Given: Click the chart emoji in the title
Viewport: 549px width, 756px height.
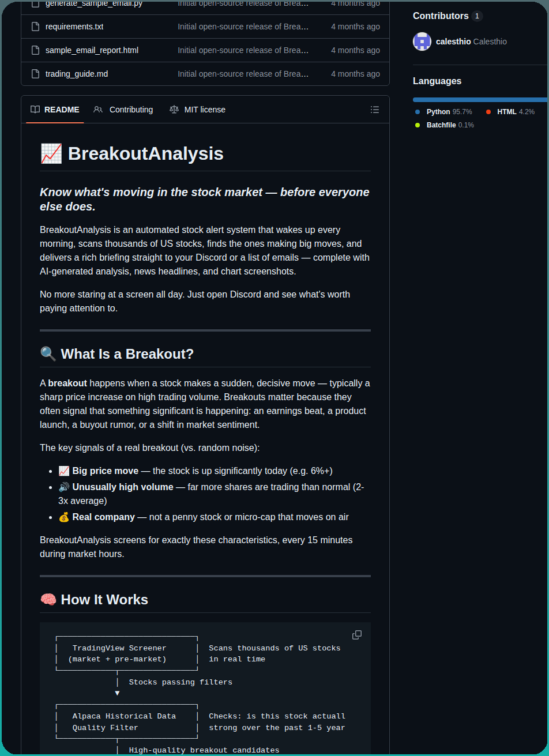Looking at the screenshot, I should [x=51, y=153].
